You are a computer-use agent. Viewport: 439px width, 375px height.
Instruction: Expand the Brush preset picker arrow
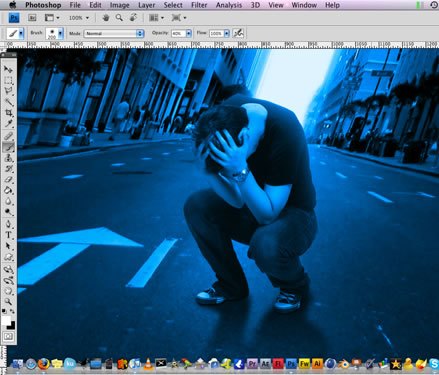[x=60, y=33]
